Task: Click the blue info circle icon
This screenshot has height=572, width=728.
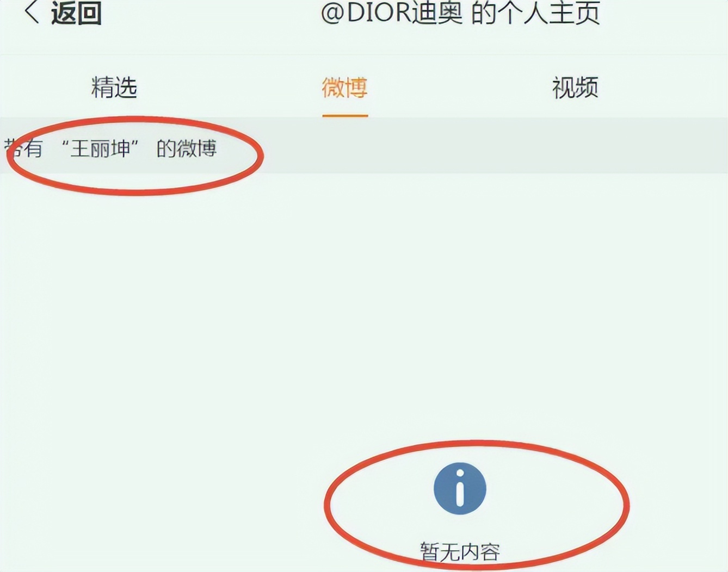Action: (460, 488)
